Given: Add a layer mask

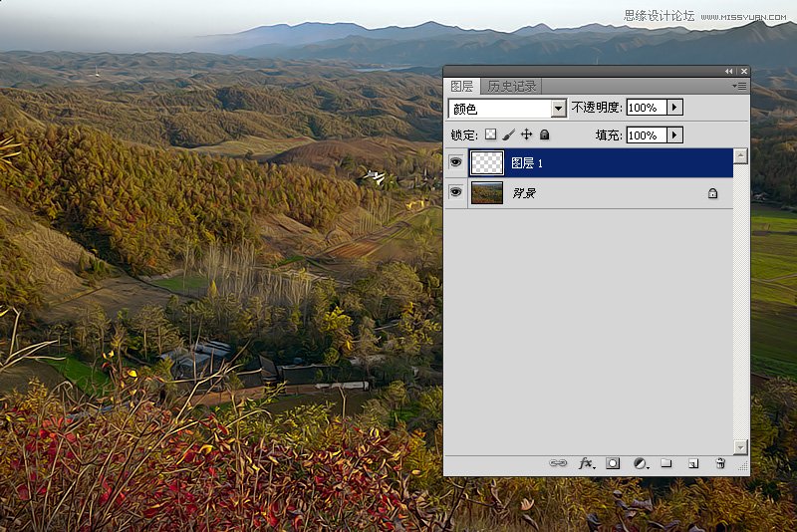Looking at the screenshot, I should (x=613, y=463).
